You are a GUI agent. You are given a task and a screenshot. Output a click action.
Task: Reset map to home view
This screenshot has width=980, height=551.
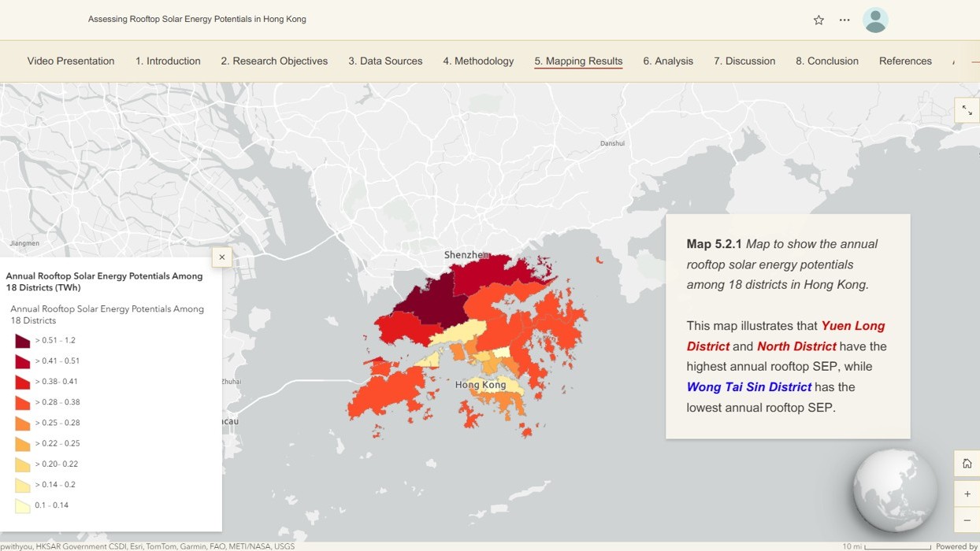(x=967, y=464)
